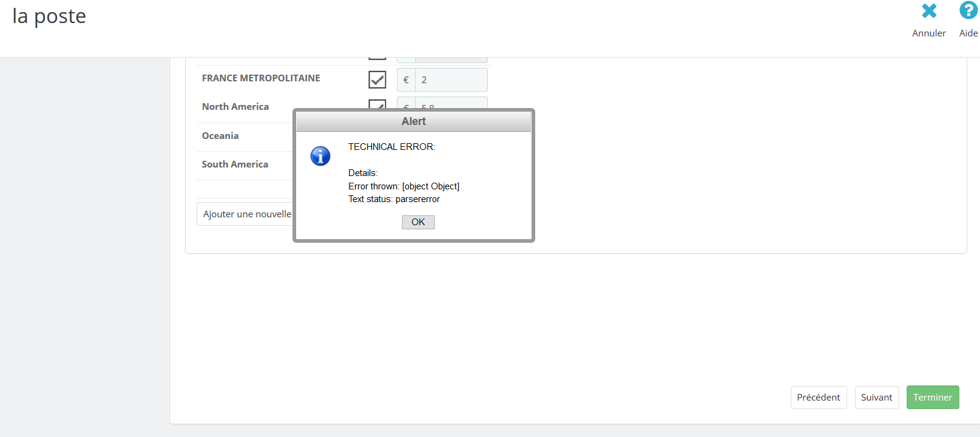
Task: Uncheck the FRANCE METROPOLITAINE checkbox
Action: [x=377, y=80]
